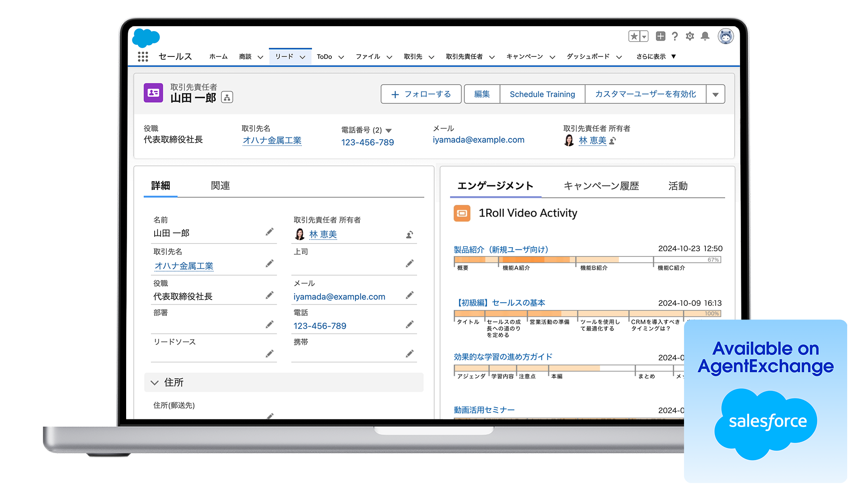Open the ファイル nav dropdown chevron
The height and width of the screenshot is (488, 868).
click(x=389, y=57)
